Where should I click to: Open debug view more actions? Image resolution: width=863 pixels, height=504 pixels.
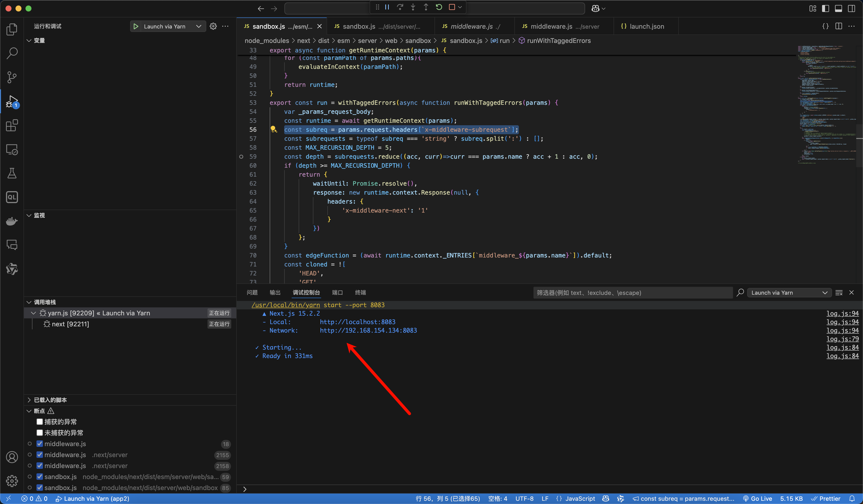(225, 26)
